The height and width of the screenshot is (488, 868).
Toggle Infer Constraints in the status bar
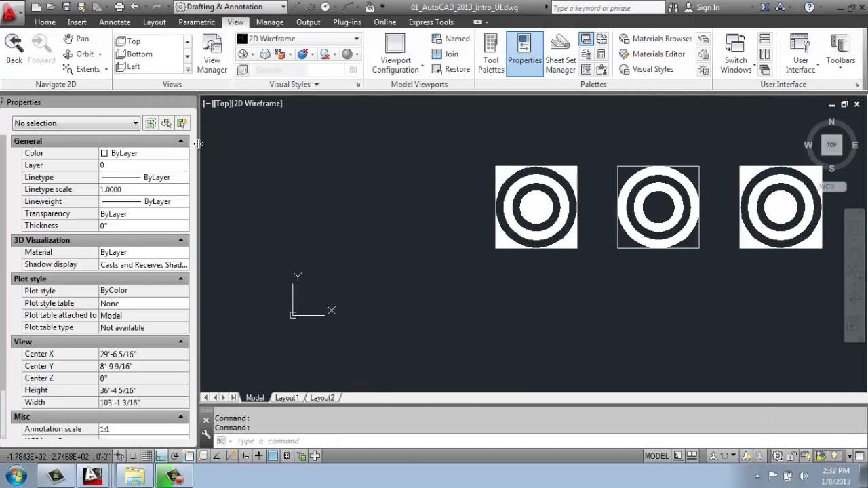point(119,456)
